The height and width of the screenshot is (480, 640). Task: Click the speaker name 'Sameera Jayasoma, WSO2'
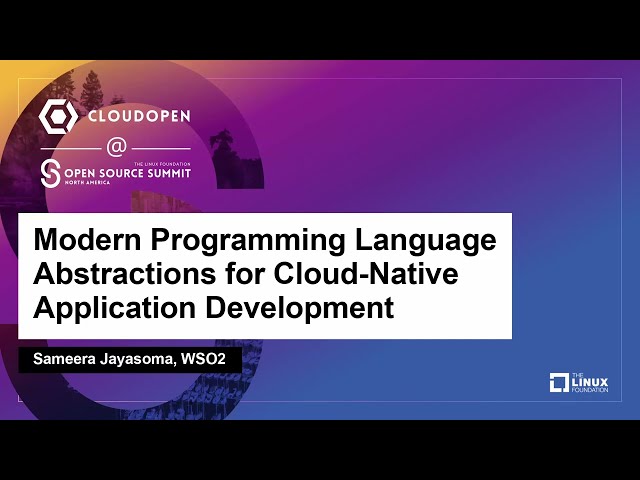pos(129,359)
